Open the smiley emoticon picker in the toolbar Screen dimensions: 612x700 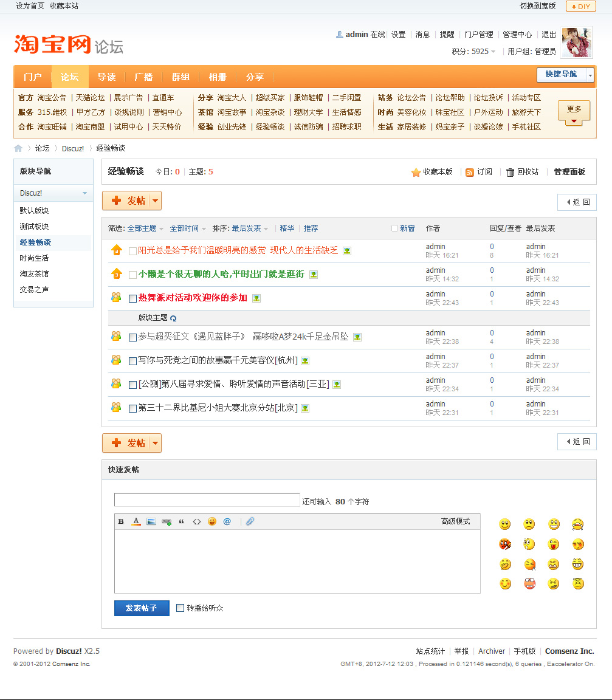click(x=212, y=521)
